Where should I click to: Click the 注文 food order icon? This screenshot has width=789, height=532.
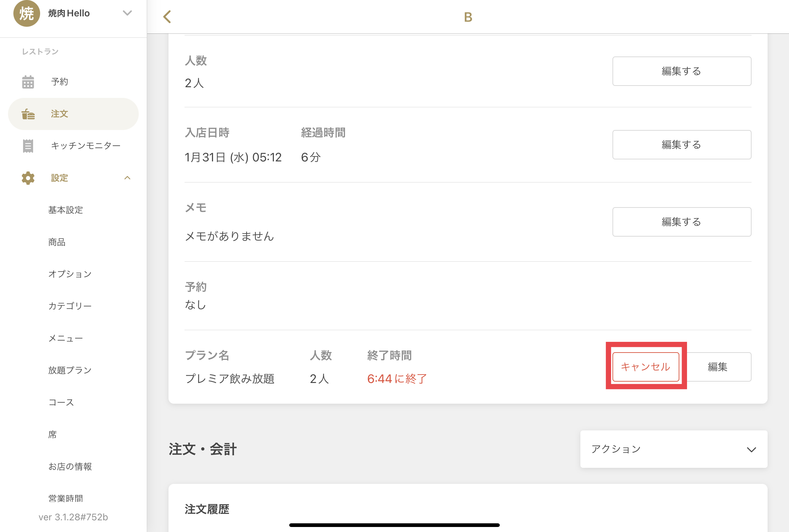[28, 114]
